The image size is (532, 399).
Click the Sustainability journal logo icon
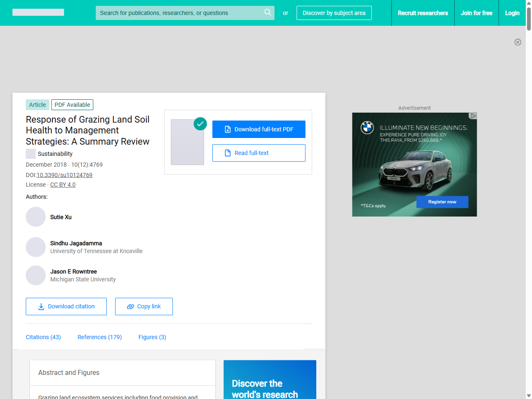(31, 154)
